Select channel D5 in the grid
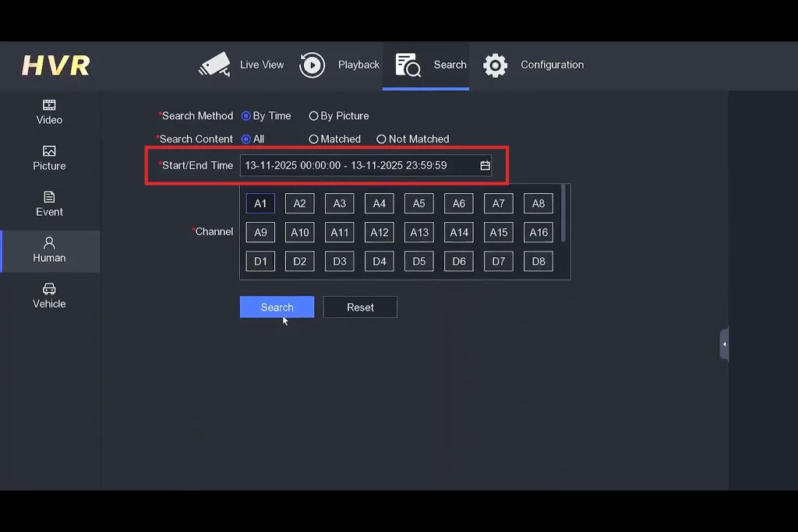The image size is (798, 532). 418,261
